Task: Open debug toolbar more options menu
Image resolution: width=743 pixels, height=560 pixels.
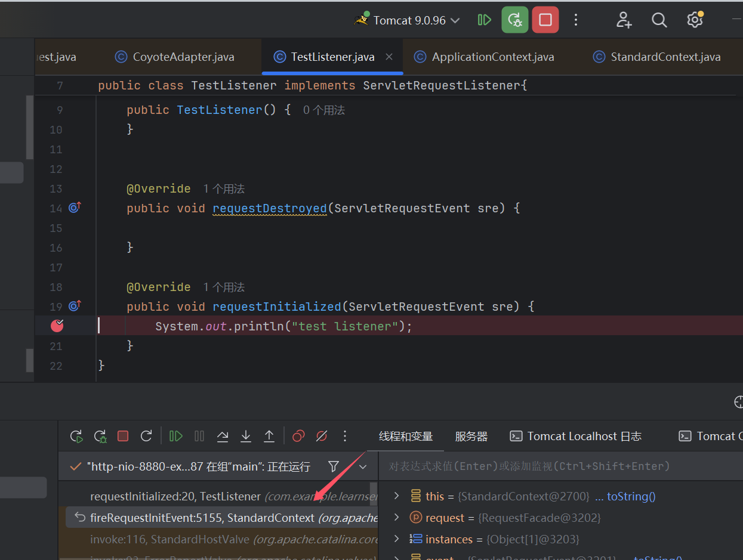Action: tap(345, 436)
